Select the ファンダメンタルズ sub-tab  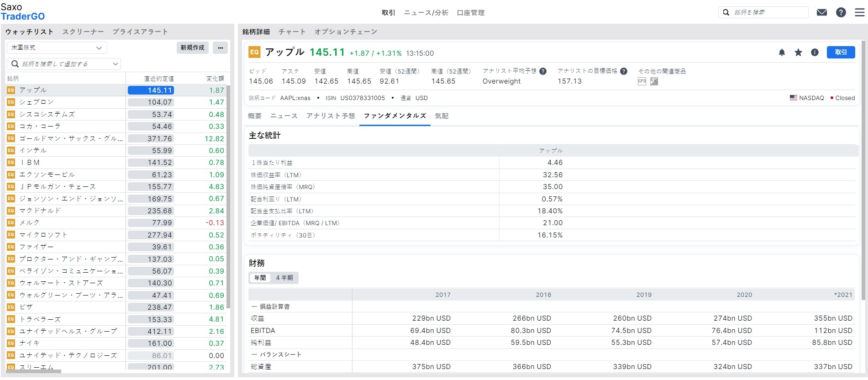click(395, 116)
